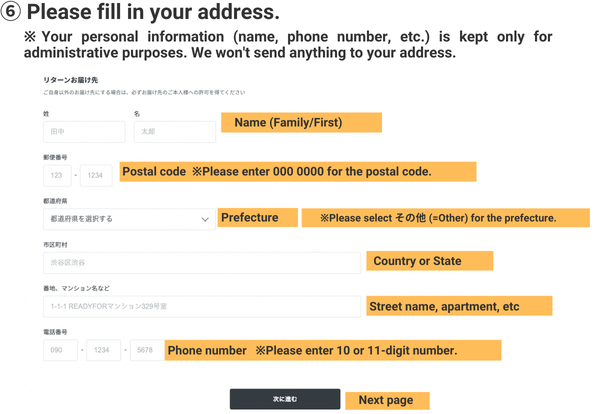Click the first name field showing 太郎

(x=174, y=132)
